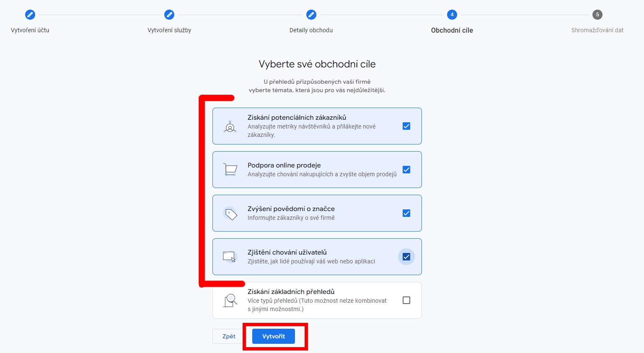644x353 pixels.
Task: Go back with the Zpět button
Action: pos(229,336)
